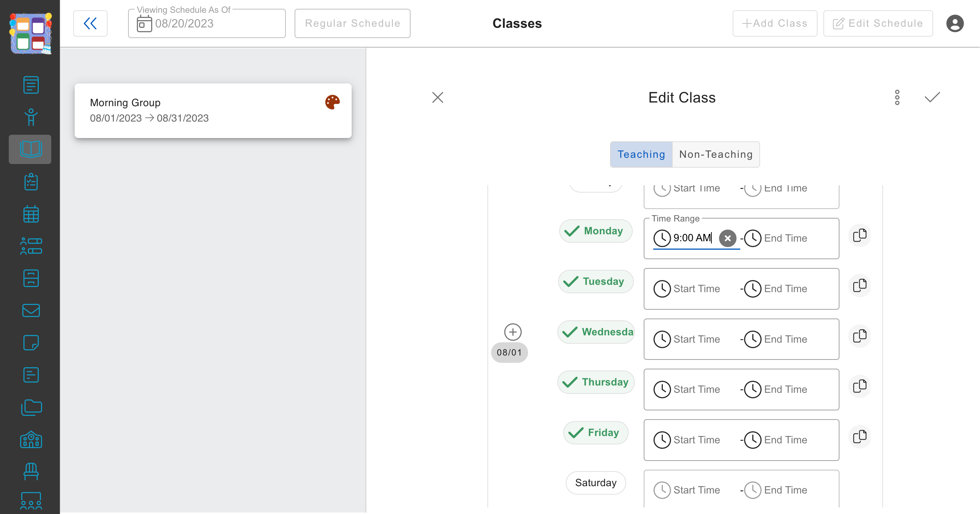Open the calendar grid sidebar icon
Screen dimensions: 980x514
[x=31, y=214]
